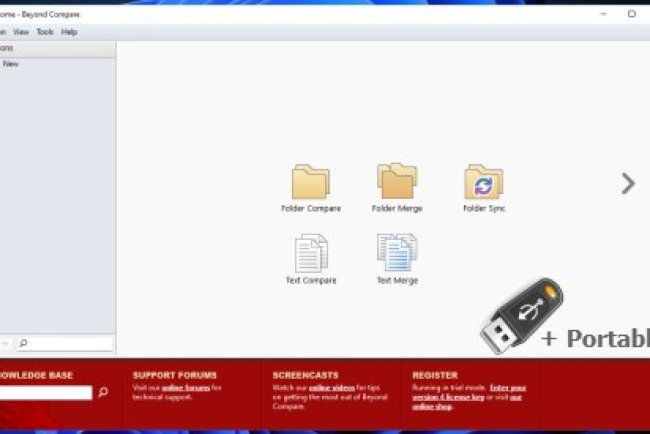Open the online videos link
650x434 pixels.
[332, 388]
